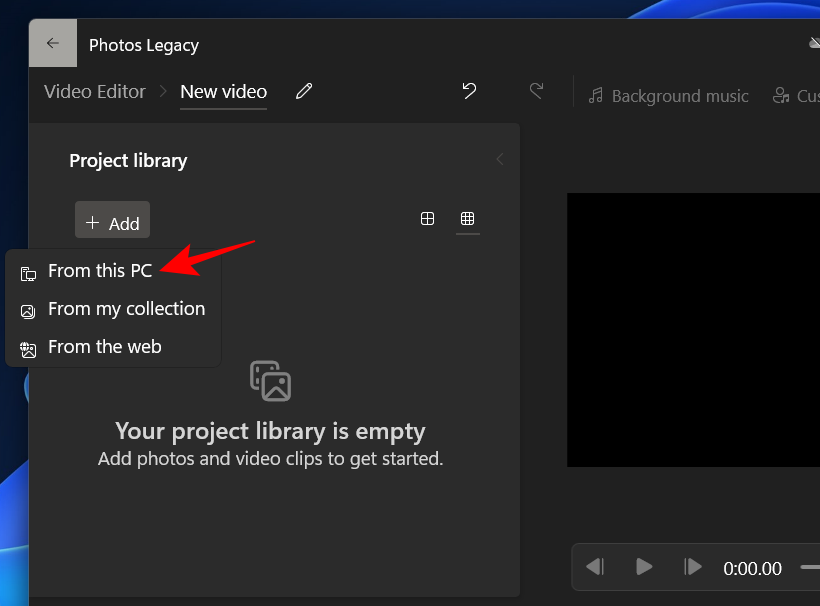Open the Add dropdown menu
Viewport: 820px width, 606px height.
(112, 220)
